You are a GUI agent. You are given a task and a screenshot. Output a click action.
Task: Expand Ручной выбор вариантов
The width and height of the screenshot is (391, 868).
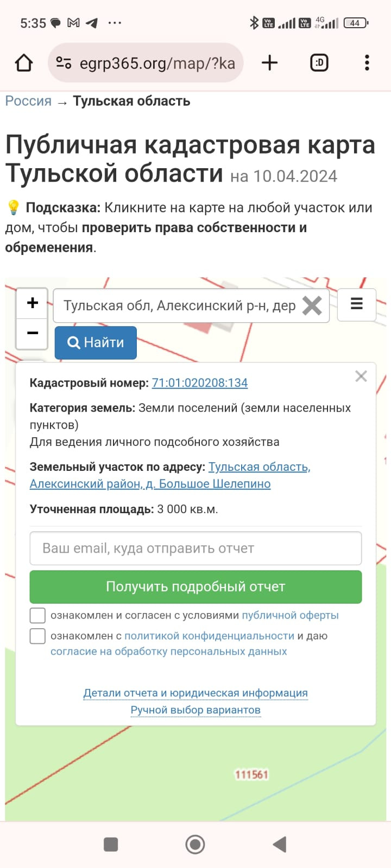click(195, 710)
